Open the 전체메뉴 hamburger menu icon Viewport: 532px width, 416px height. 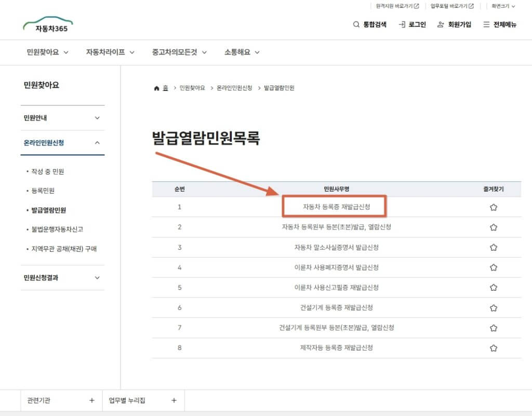coord(487,24)
